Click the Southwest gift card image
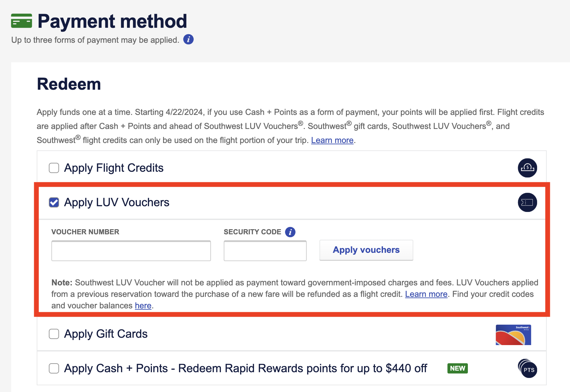 (x=513, y=335)
